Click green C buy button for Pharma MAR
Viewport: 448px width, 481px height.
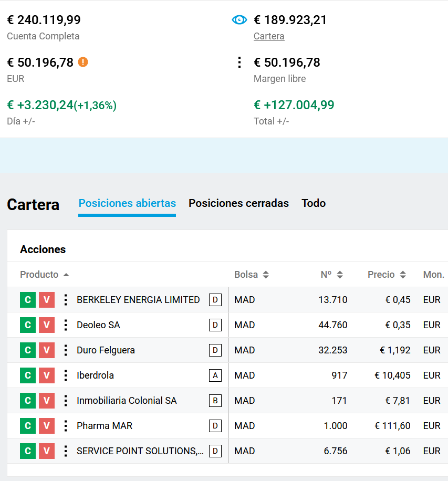[x=28, y=425]
